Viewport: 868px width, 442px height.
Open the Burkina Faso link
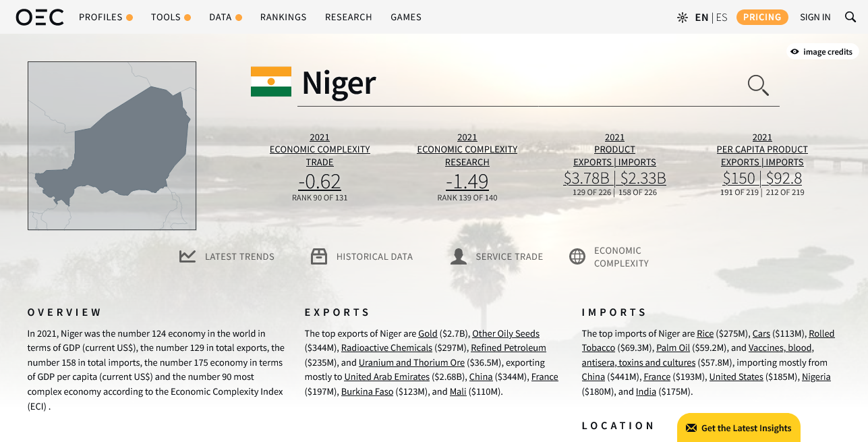tap(367, 391)
